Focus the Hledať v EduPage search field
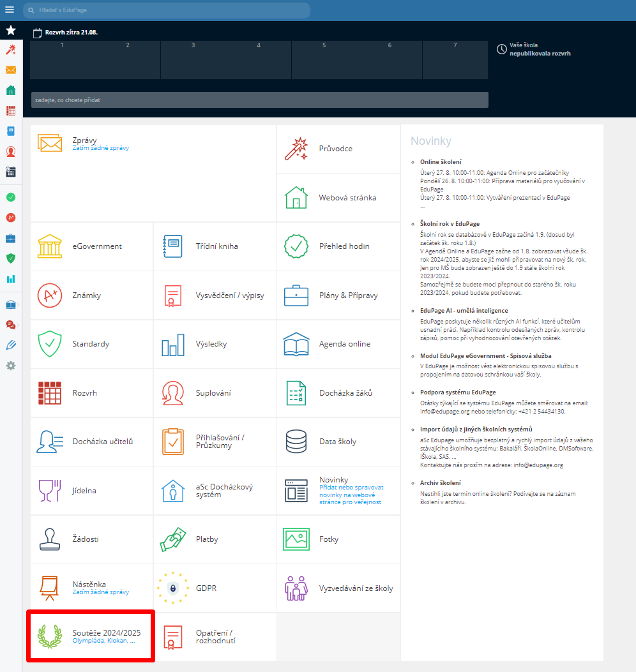The height and width of the screenshot is (672, 636). coord(167,10)
